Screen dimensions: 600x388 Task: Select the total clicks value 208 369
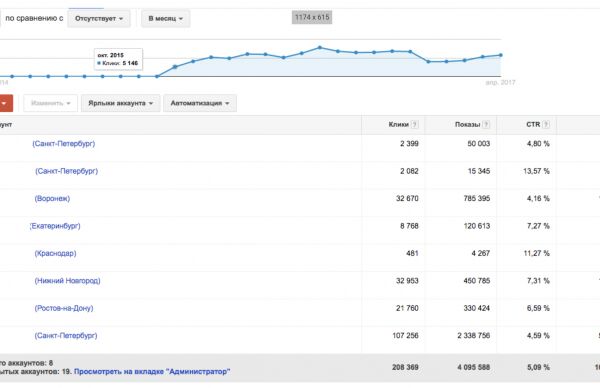pyautogui.click(x=405, y=367)
